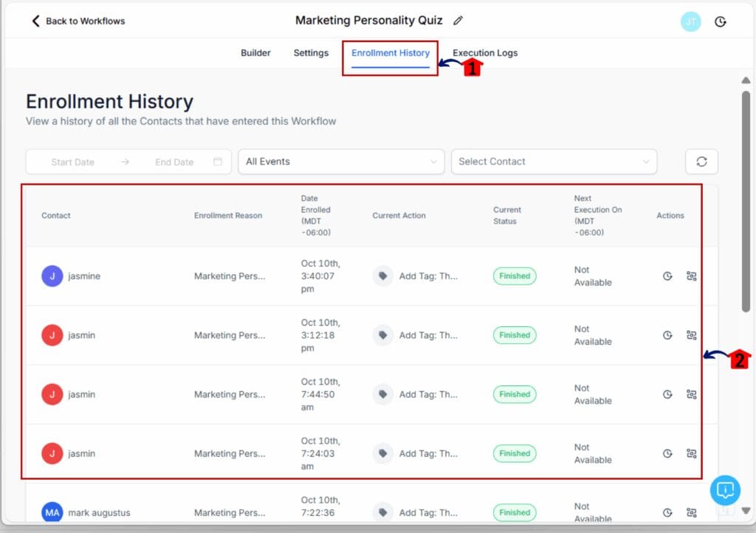Click the pencil to rename Marketing Personality Quiz
The image size is (756, 533).
457,21
